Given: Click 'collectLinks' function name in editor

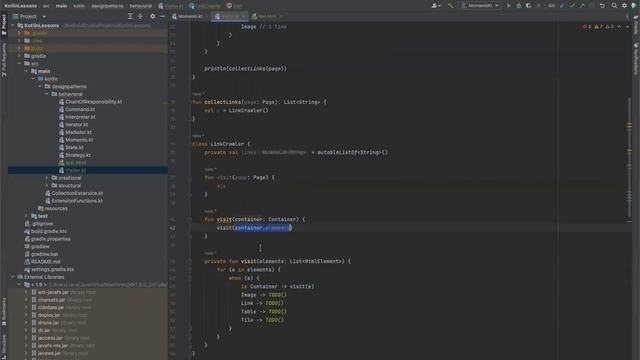Looking at the screenshot, I should click(x=222, y=102).
